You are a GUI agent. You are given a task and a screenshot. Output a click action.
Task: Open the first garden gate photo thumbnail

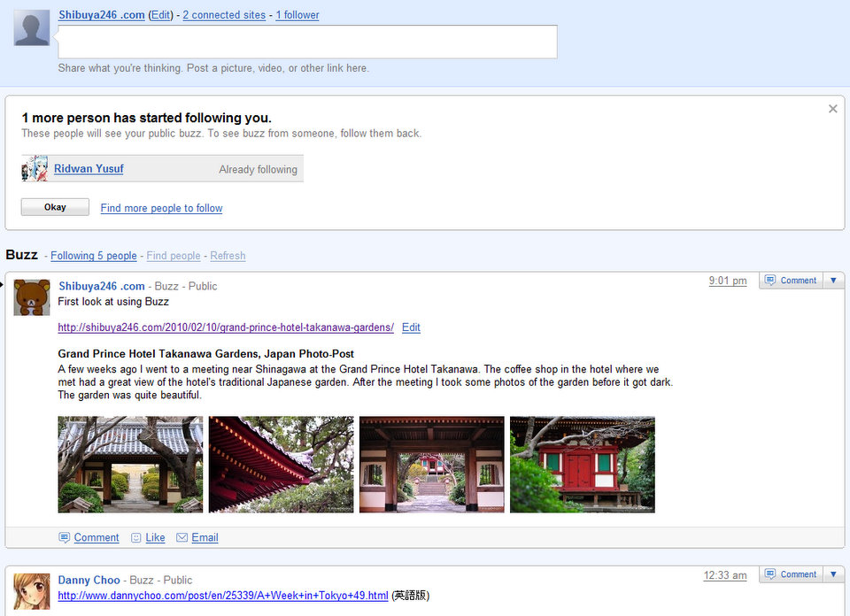[130, 465]
